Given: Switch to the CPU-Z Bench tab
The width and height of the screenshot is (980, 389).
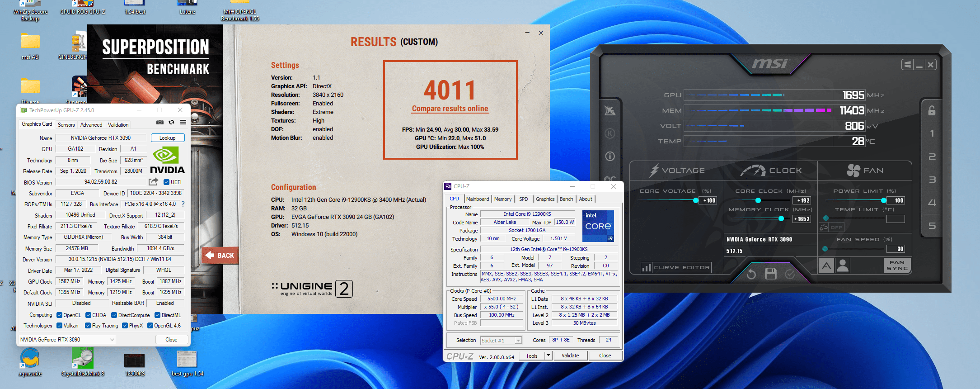Looking at the screenshot, I should pyautogui.click(x=566, y=199).
